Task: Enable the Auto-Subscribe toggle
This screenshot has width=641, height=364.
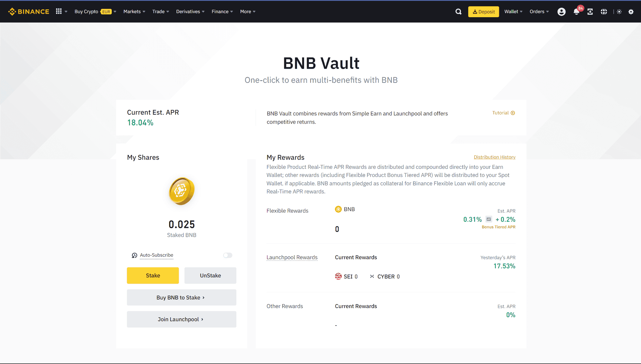Action: point(228,255)
